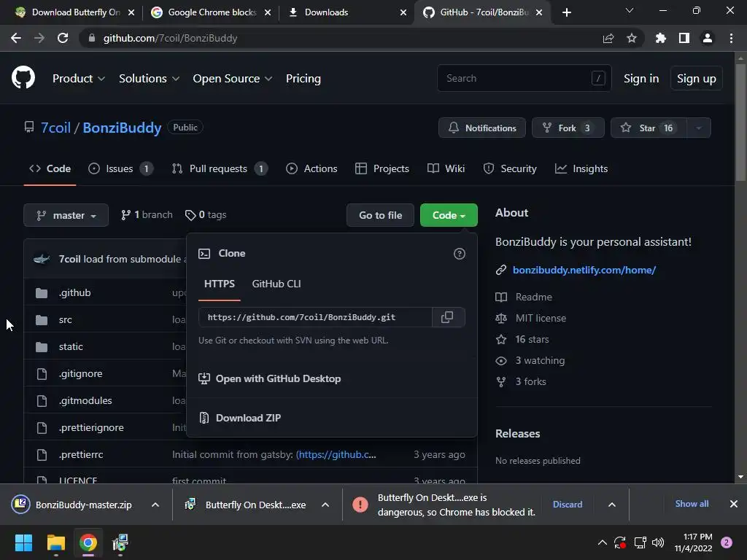Click Windows Start button
747x560 pixels.
click(23, 542)
